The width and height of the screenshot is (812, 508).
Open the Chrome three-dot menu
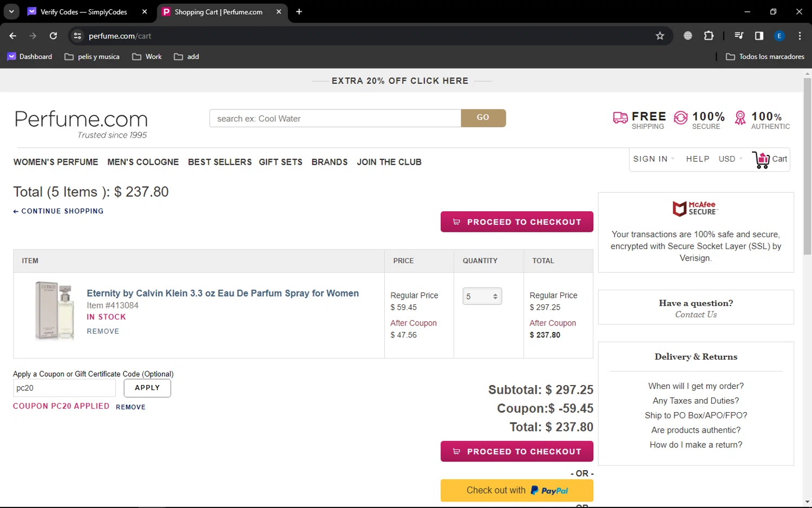[x=800, y=36]
